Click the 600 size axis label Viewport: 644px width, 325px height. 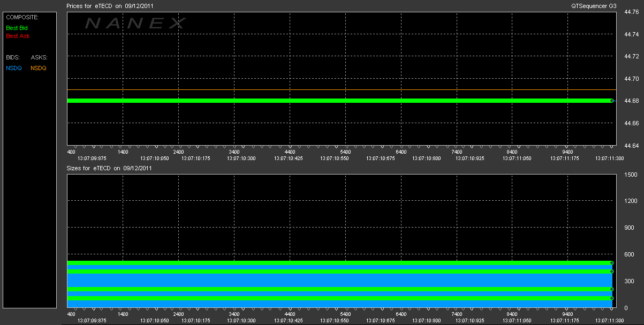click(628, 254)
